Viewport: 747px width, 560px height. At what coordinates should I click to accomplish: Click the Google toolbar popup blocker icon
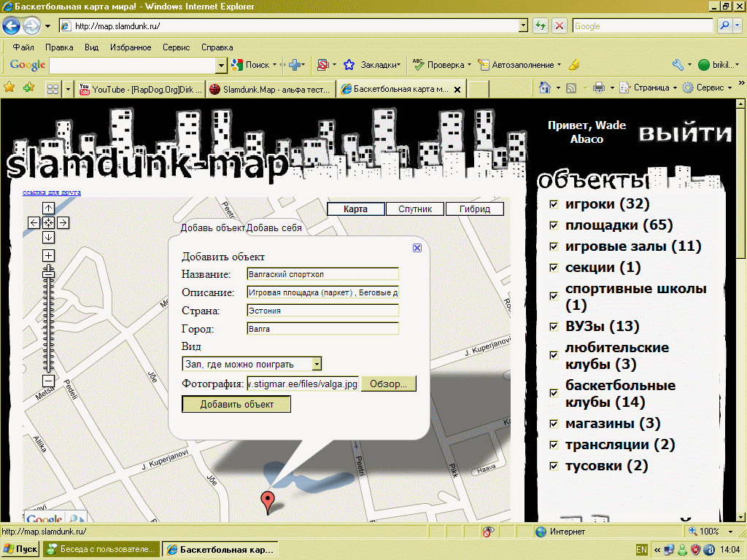point(322,65)
